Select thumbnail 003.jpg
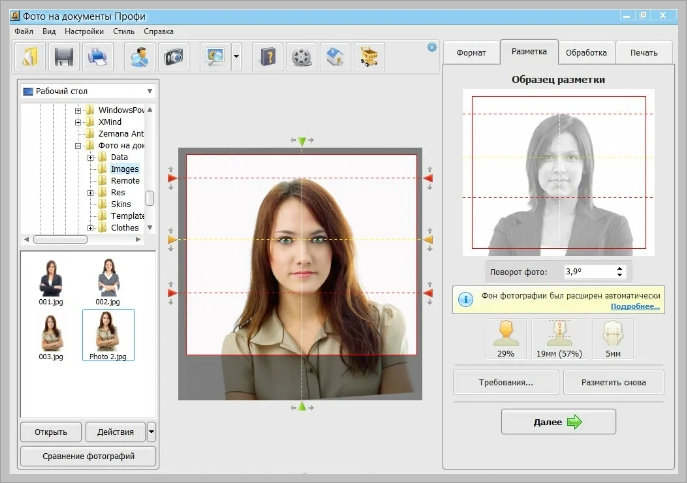687x483 pixels. click(x=51, y=337)
